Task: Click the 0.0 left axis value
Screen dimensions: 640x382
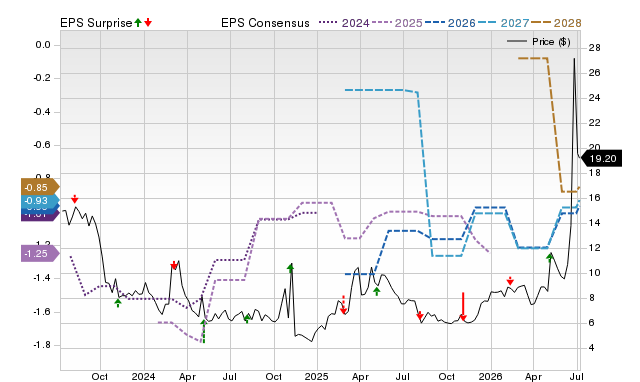Action: point(43,45)
